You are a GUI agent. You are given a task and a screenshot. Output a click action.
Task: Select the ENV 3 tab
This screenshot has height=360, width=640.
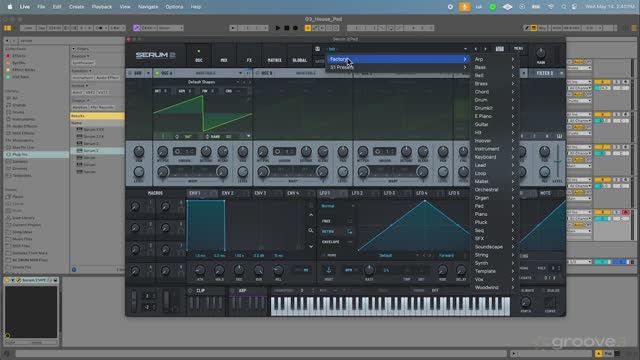(260, 193)
